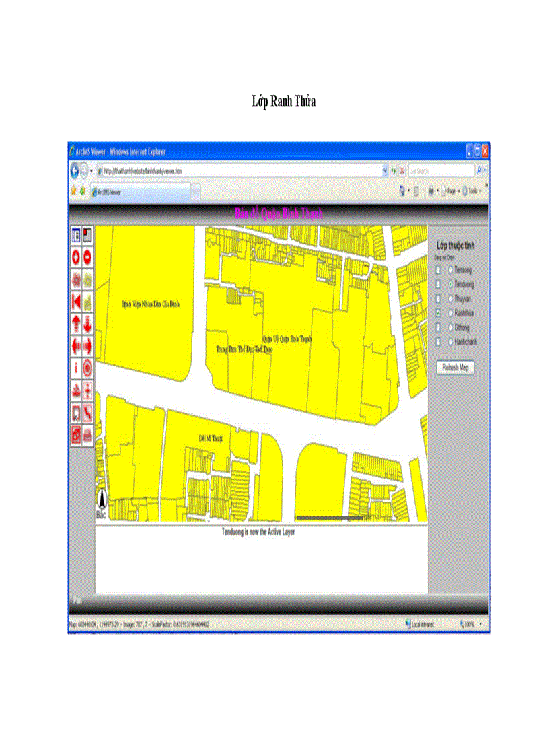
Task: Select the Gthong active layer radio button
Action: 451,327
